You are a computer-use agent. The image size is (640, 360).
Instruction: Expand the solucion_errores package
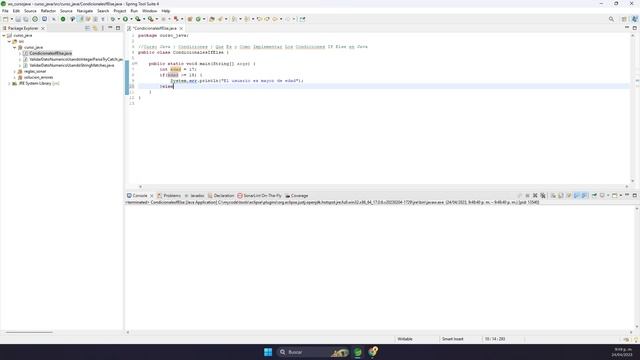tap(15, 77)
